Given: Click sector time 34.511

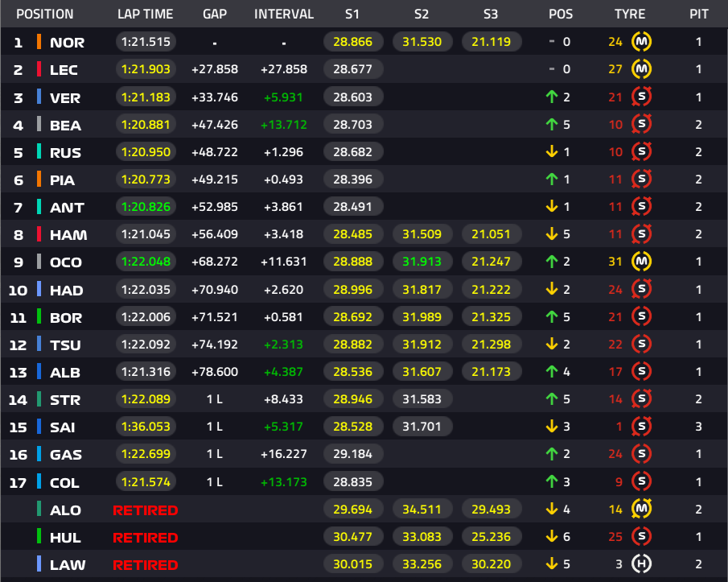Looking at the screenshot, I should [422, 509].
